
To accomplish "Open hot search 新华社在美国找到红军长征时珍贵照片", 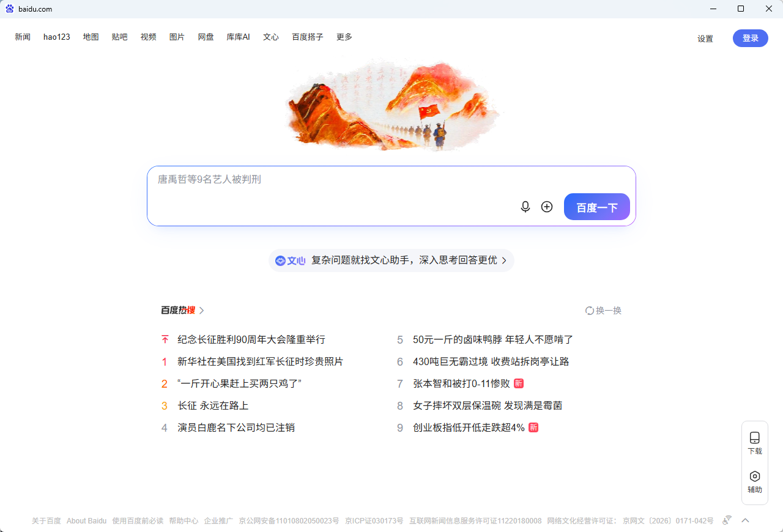I will (261, 361).
